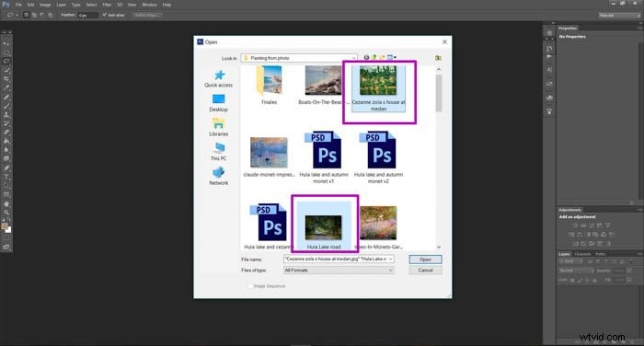This screenshot has height=346, width=644.
Task: Click Quick access in the places bar
Action: pos(219,79)
